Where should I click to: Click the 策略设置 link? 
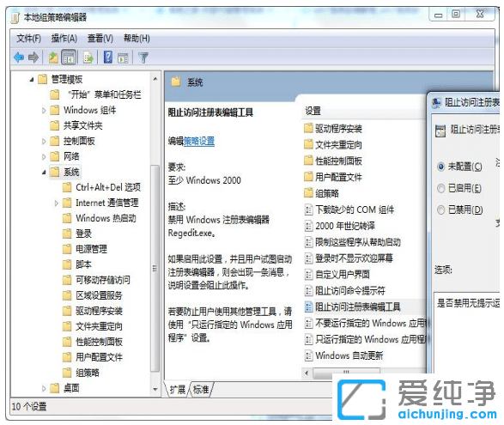click(x=199, y=141)
